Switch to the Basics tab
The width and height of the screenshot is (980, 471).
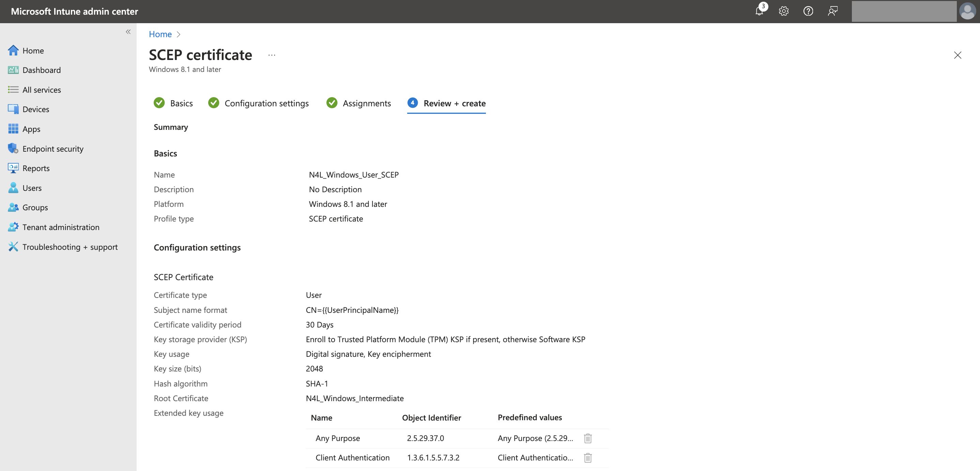pyautogui.click(x=181, y=103)
